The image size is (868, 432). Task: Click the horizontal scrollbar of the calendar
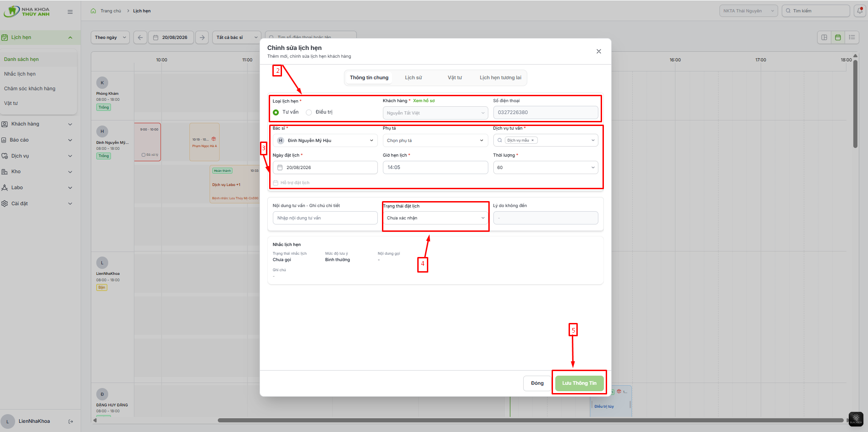point(531,421)
